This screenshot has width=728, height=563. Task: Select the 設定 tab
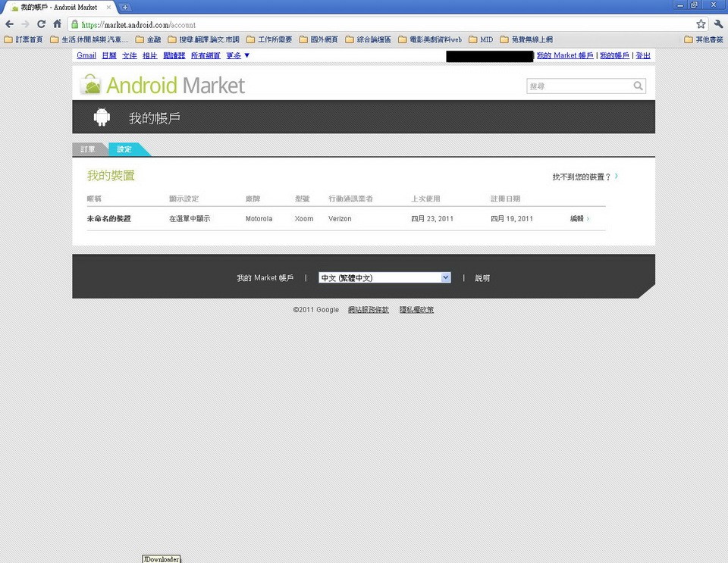pos(124,150)
